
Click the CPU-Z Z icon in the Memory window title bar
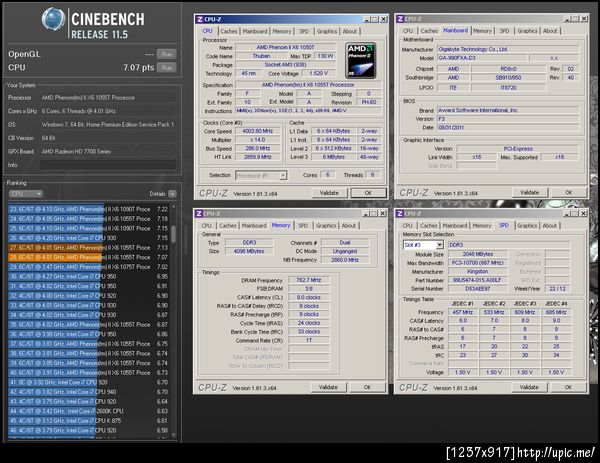(x=199, y=214)
